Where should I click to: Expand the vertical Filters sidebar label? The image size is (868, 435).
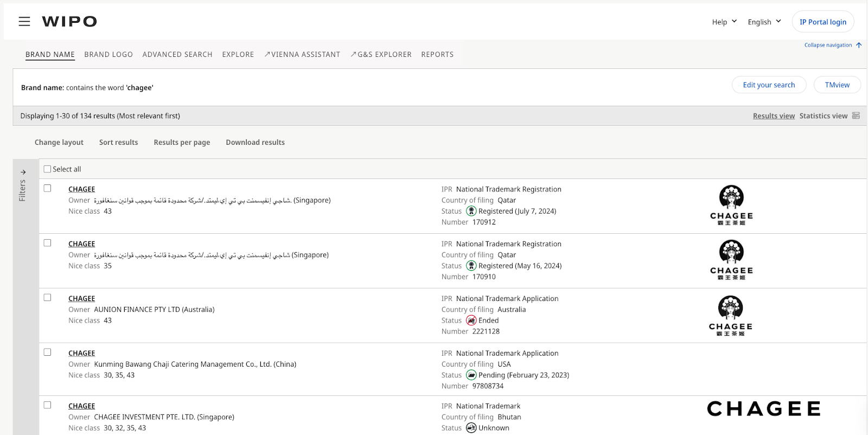[x=22, y=190]
